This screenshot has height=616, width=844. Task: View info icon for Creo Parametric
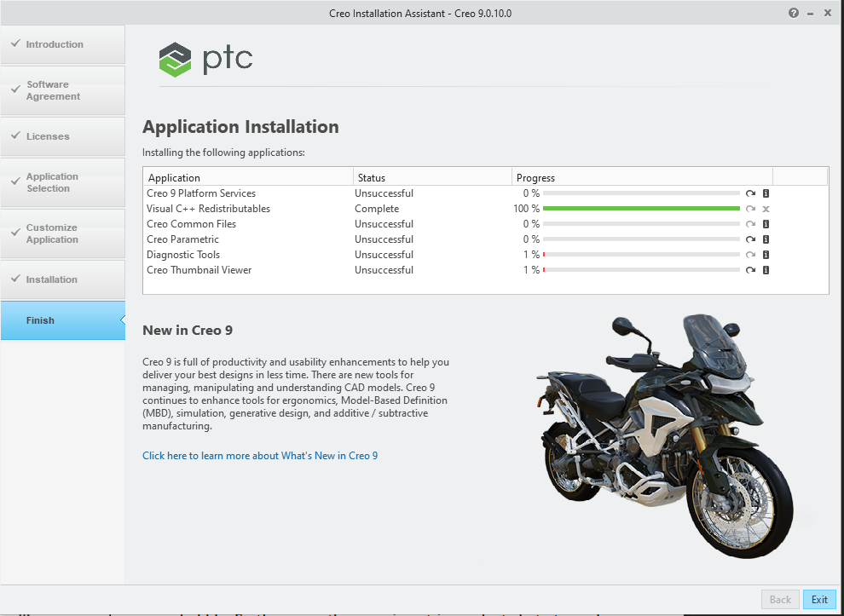pyautogui.click(x=766, y=239)
